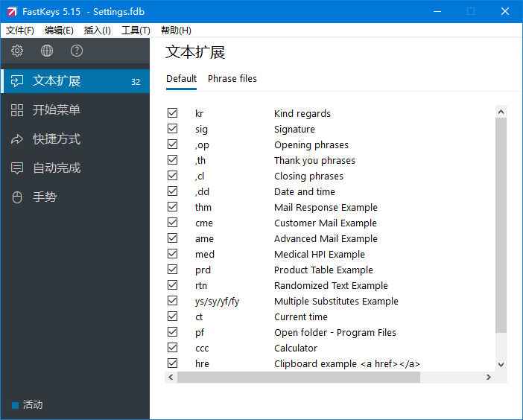Viewport: 523px width, 420px height.
Task: Click the vertical scrollbar up arrow
Action: click(x=501, y=112)
